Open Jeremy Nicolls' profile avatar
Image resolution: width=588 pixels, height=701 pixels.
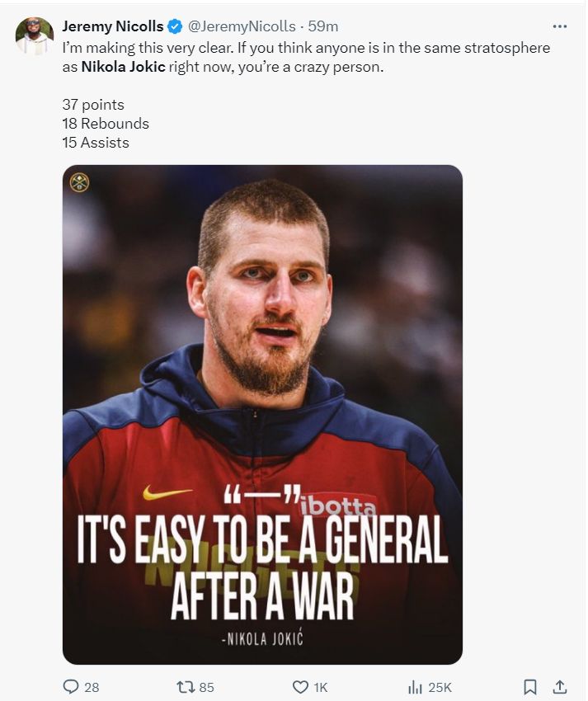[x=35, y=35]
